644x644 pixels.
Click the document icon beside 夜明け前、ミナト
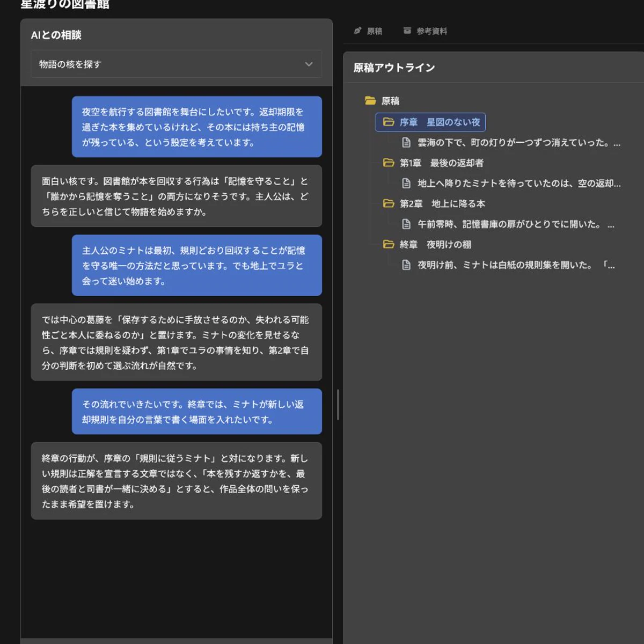click(406, 265)
